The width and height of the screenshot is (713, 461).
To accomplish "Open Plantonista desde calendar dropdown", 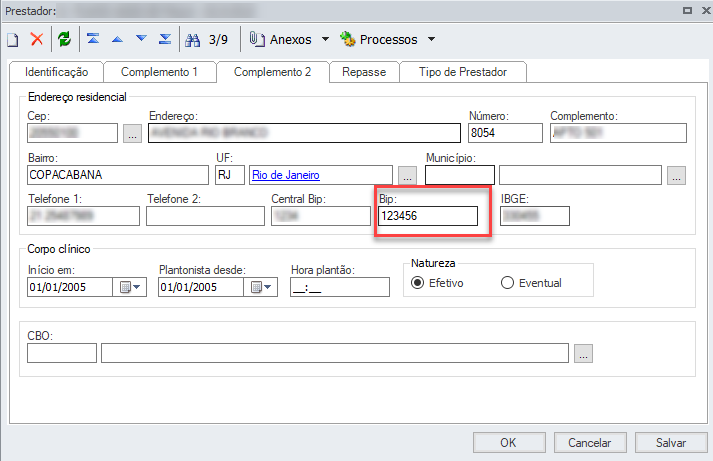I will (261, 287).
